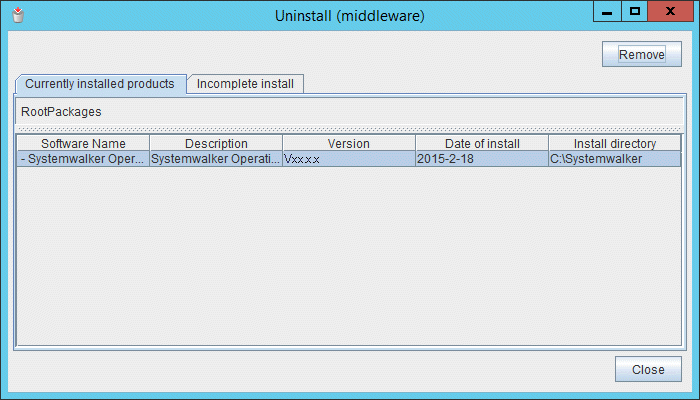Click the C:\Systemwalker install directory cell
This screenshot has width=700, height=400.
pos(614,159)
